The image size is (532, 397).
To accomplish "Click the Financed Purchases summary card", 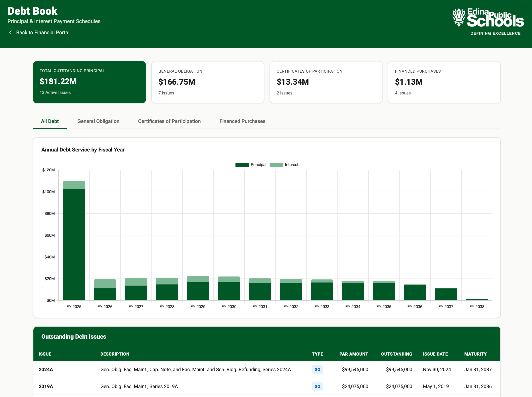I will (x=444, y=82).
